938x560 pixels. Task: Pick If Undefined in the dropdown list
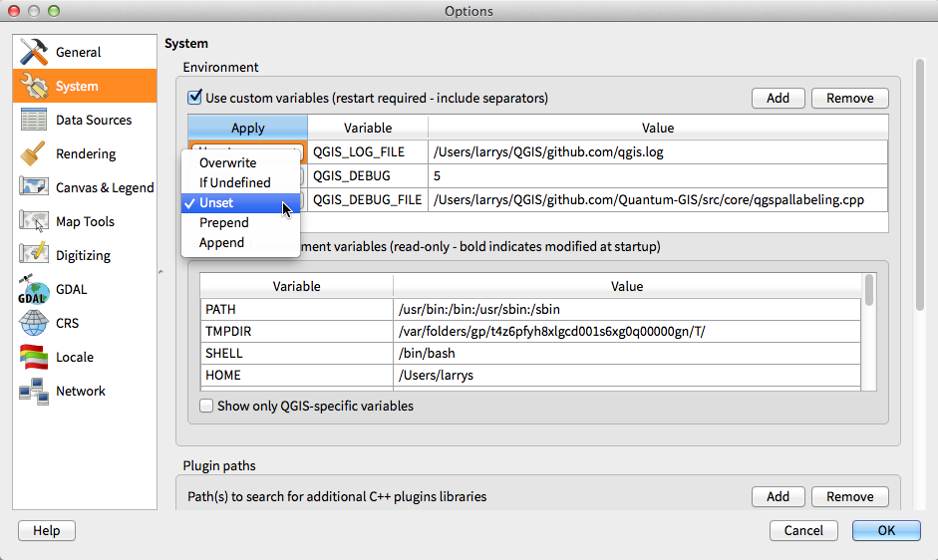pyautogui.click(x=234, y=182)
